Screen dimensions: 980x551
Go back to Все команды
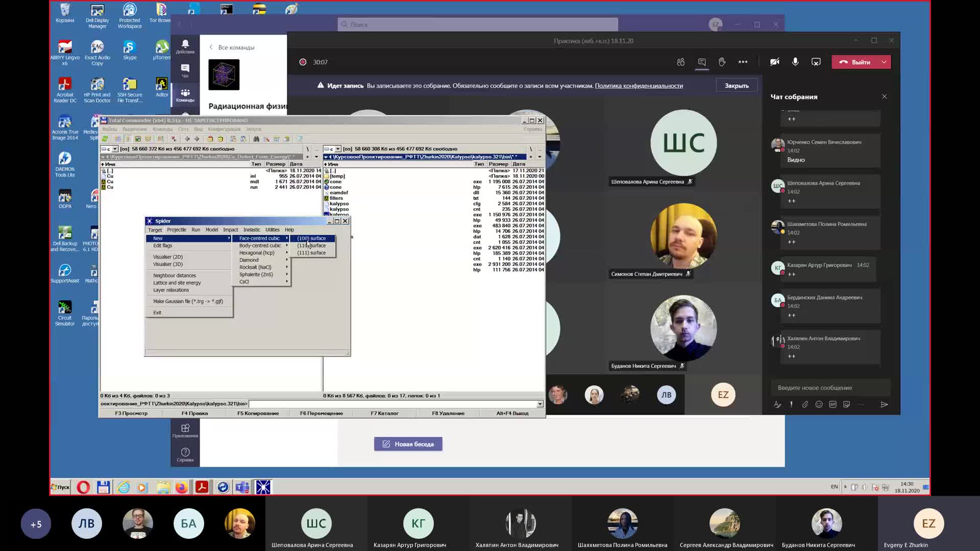coord(231,47)
